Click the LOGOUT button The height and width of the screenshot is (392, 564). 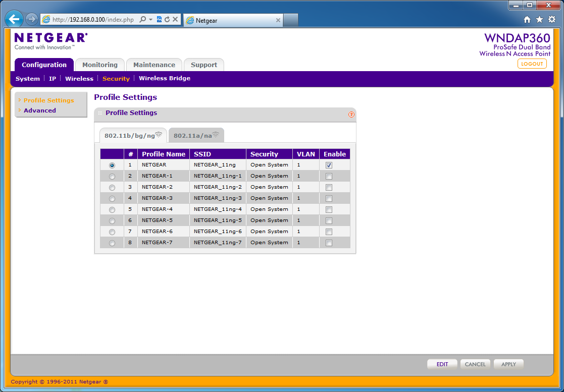tap(532, 64)
